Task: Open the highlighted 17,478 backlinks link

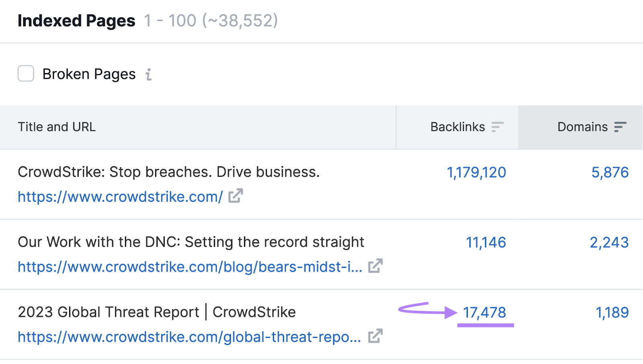Action: (x=485, y=312)
